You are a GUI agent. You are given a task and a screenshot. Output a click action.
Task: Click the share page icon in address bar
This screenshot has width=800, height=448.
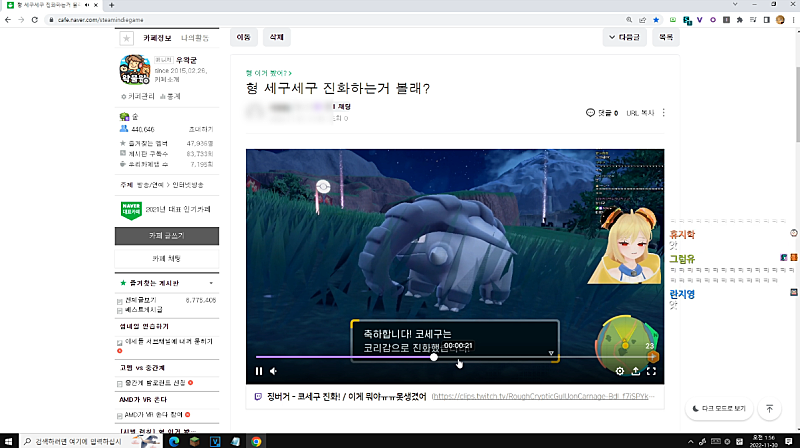pos(642,20)
